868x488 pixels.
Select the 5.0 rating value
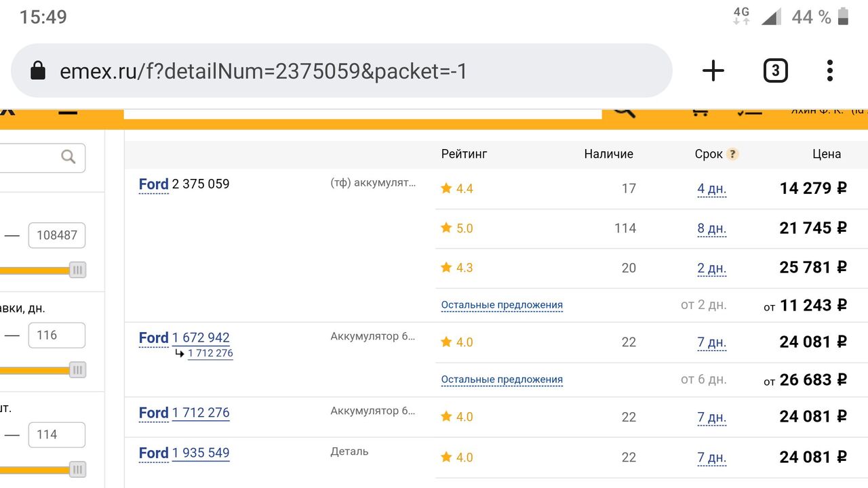(465, 228)
